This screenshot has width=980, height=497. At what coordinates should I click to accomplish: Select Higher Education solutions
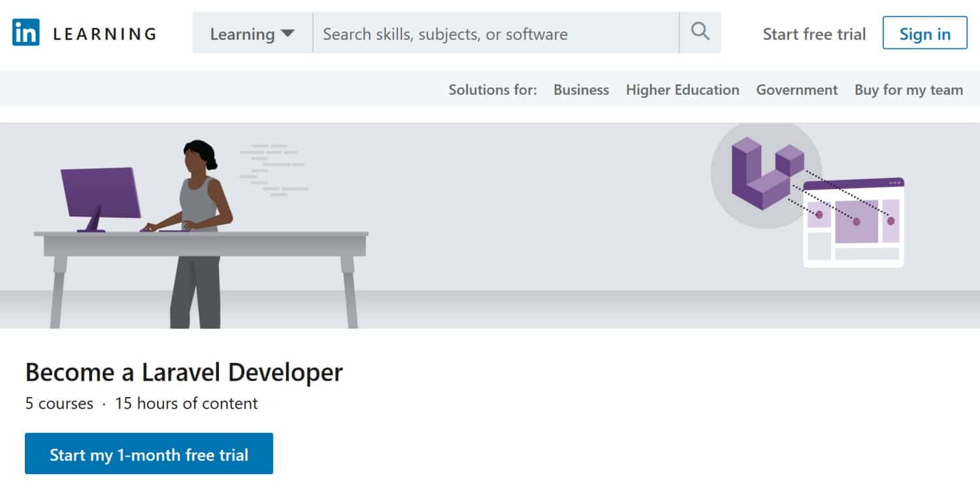tap(682, 90)
